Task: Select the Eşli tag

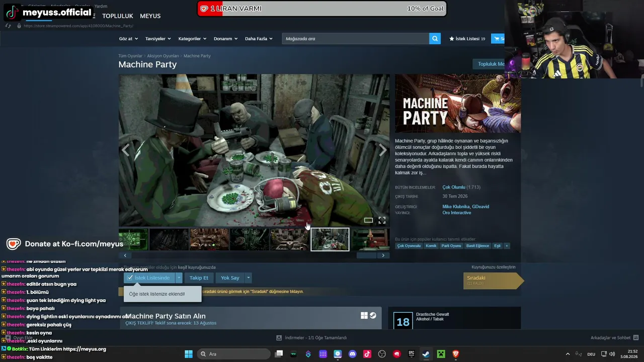Action: coord(497,246)
